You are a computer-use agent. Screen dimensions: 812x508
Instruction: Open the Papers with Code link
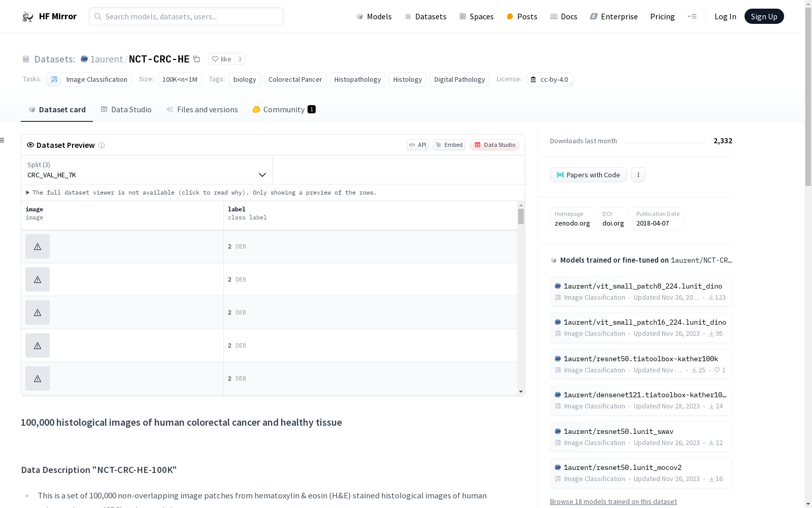tap(588, 175)
